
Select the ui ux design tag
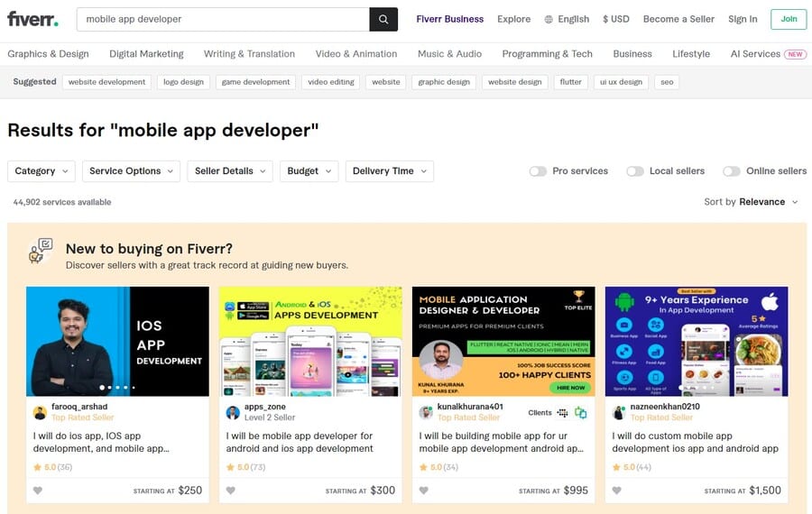click(x=621, y=82)
